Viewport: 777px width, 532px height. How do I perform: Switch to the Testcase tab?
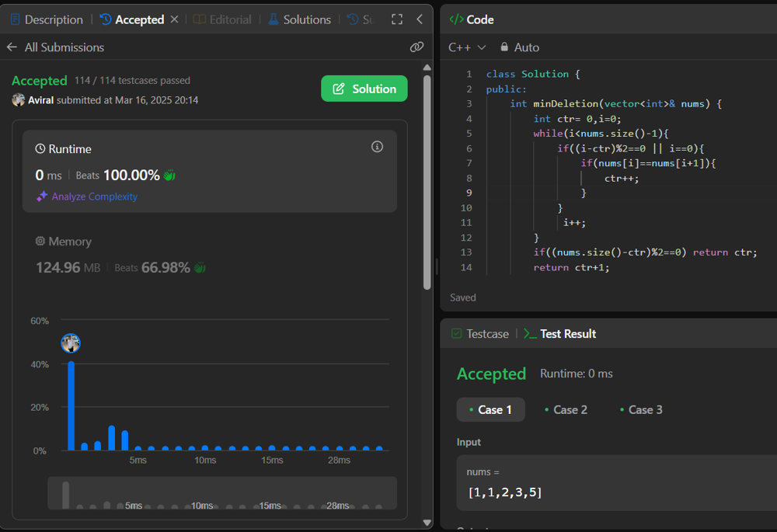480,334
